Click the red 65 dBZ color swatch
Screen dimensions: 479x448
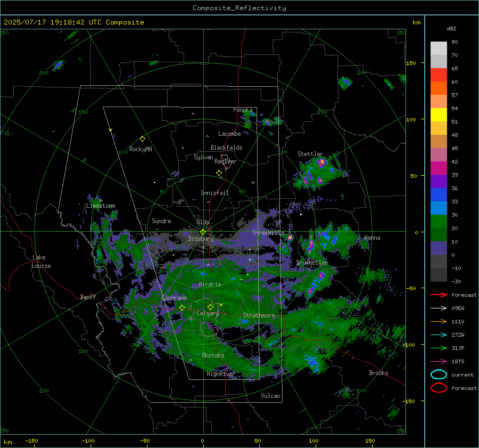pyautogui.click(x=439, y=75)
